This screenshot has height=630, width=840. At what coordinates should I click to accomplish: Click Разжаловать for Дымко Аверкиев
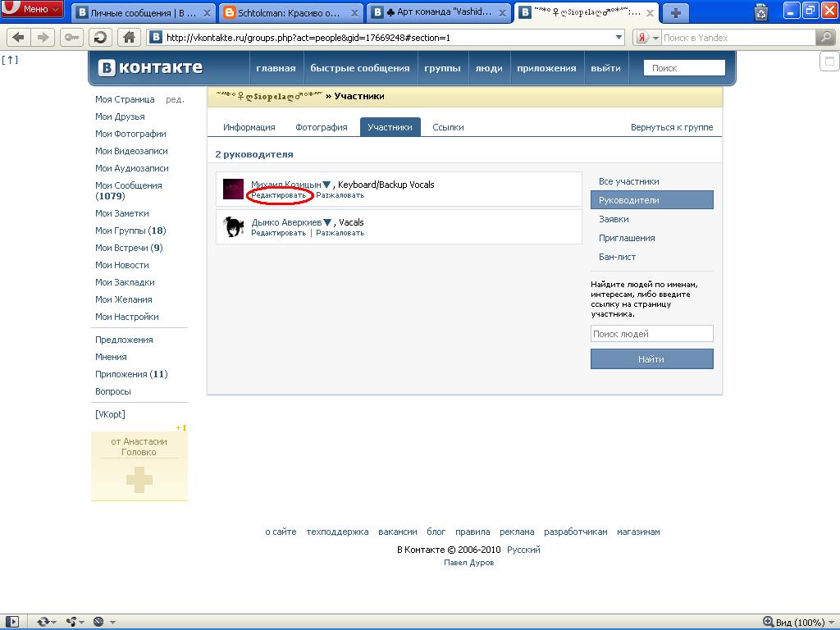340,232
